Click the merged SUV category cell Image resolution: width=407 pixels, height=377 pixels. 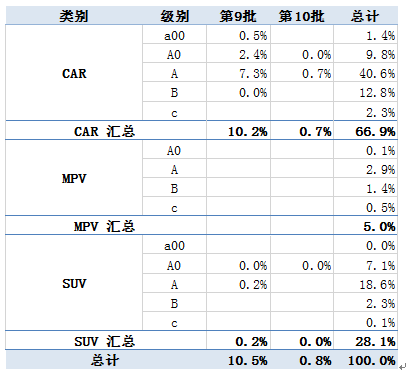(74, 283)
